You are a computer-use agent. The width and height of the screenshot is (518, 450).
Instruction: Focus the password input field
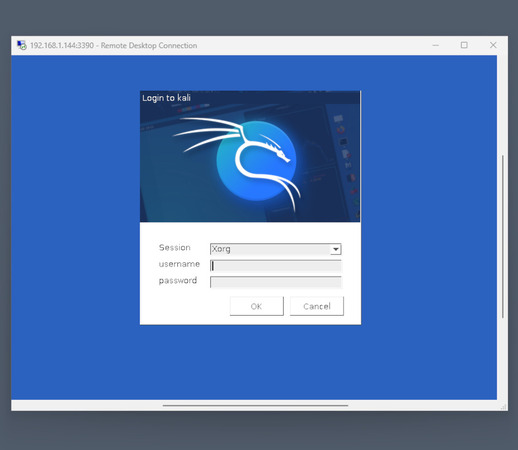click(276, 282)
